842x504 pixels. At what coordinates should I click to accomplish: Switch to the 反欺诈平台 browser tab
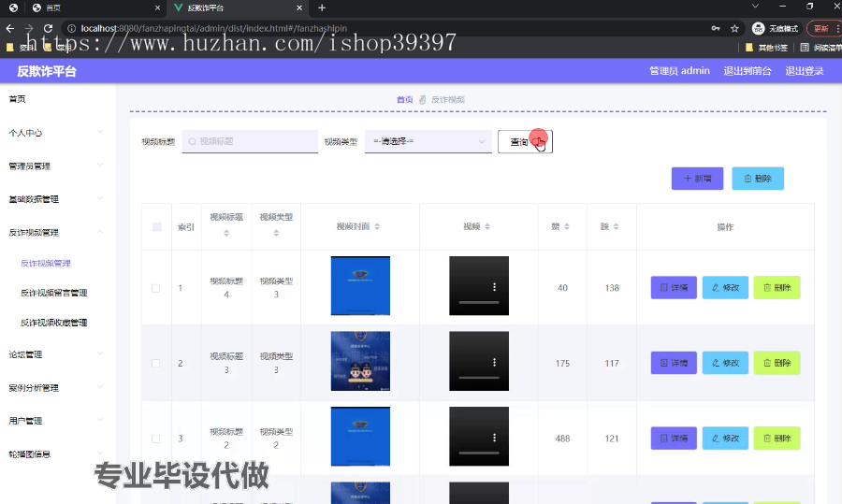pos(238,8)
